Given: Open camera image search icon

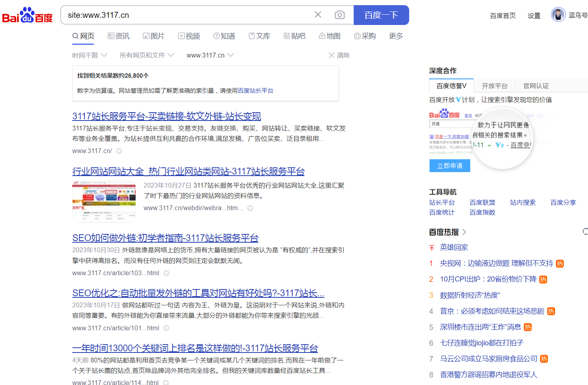Looking at the screenshot, I should [339, 15].
